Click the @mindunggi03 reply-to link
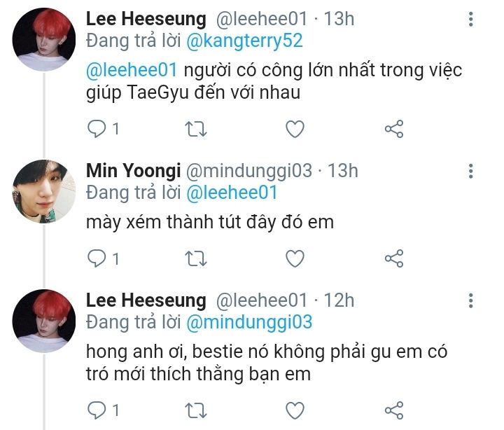Screen dimensions: 504x430 tap(248, 322)
